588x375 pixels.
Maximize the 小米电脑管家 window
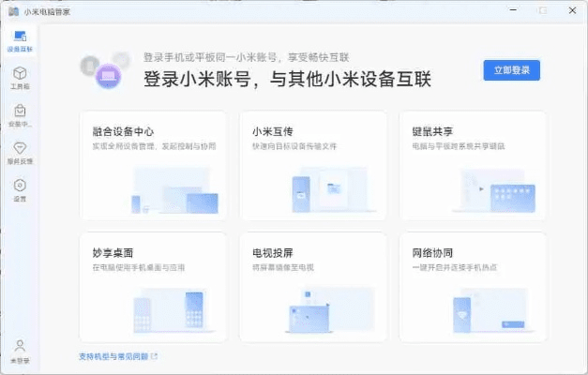(542, 9)
